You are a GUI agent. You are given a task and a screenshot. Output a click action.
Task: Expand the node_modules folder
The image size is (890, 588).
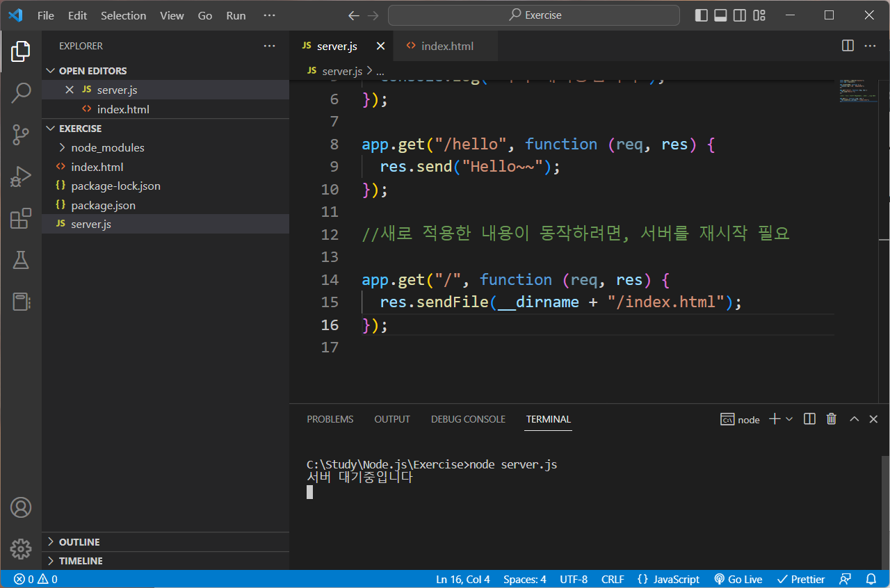(165, 147)
